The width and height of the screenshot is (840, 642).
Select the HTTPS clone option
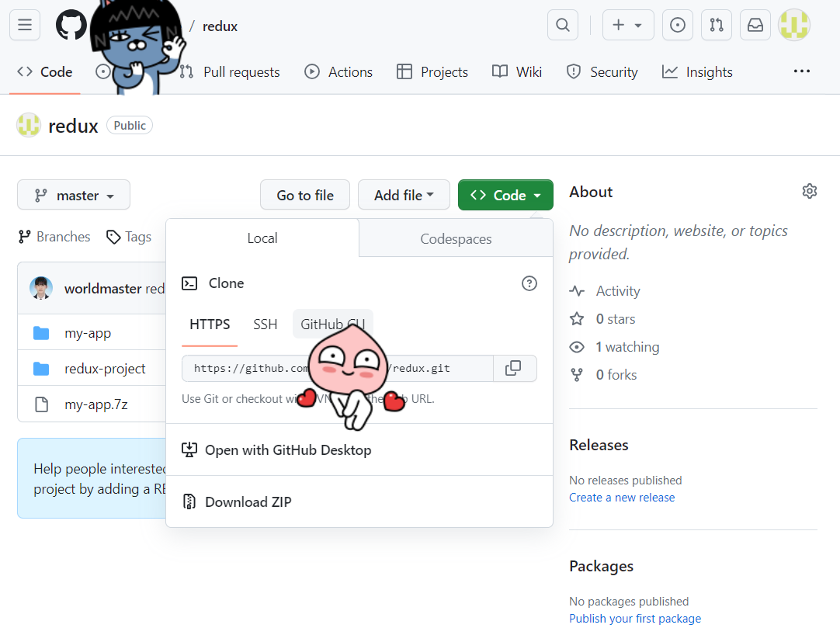pyautogui.click(x=210, y=324)
